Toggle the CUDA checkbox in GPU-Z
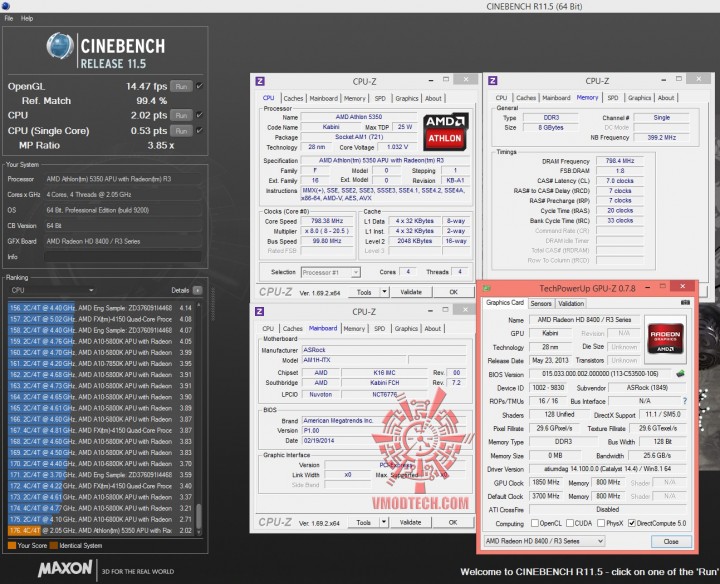 (x=570, y=523)
